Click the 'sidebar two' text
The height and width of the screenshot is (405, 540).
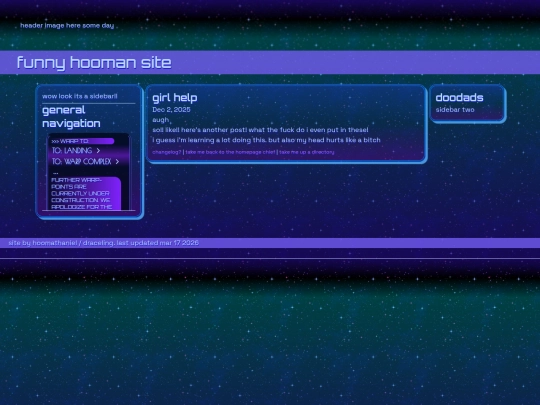[455, 110]
